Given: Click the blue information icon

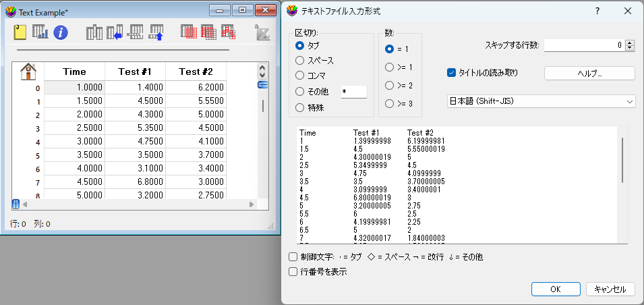Looking at the screenshot, I should pos(61,32).
